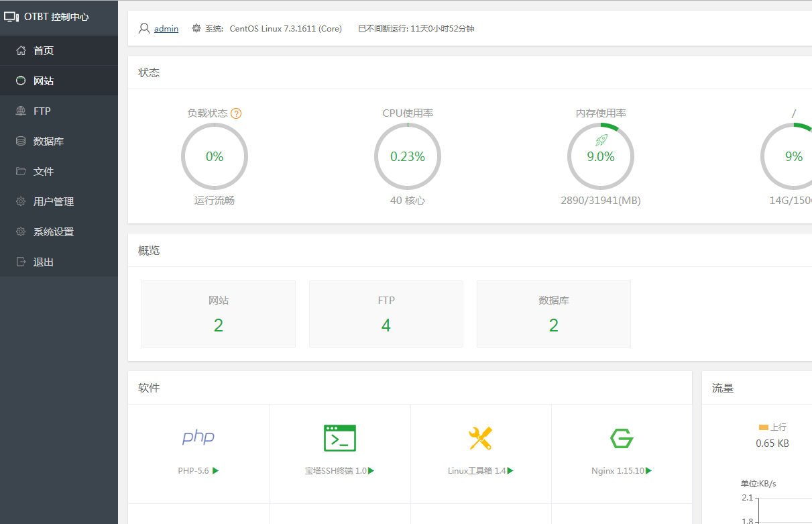Click the play arrow next to Nginx 1.15.10
This screenshot has height=524, width=812.
pyautogui.click(x=648, y=471)
